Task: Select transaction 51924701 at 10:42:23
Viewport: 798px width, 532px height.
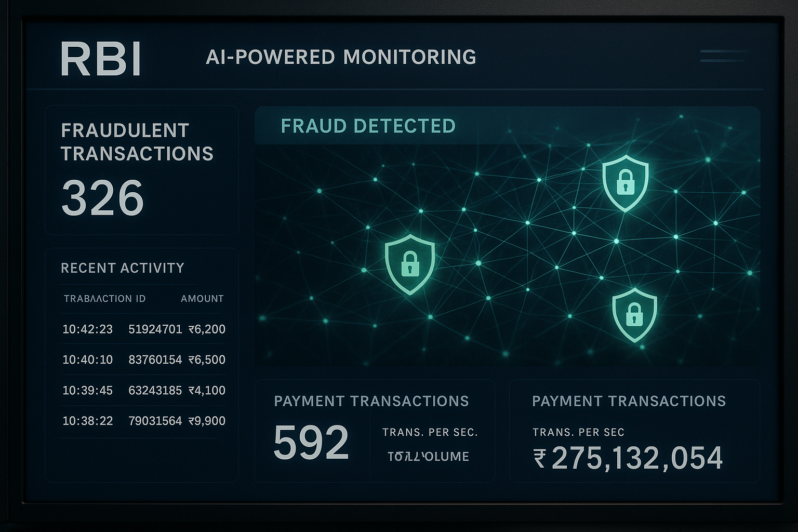Action: [143, 329]
